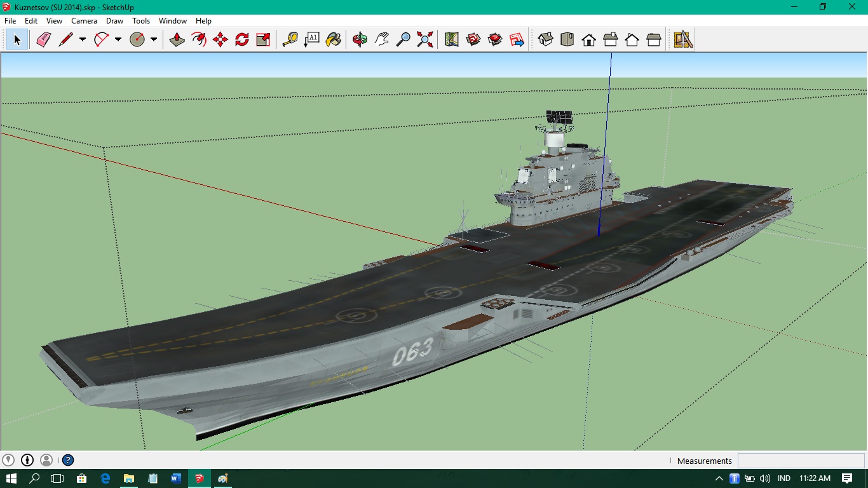868x488 pixels.
Task: Open Task View on the taskbar
Action: [58, 478]
